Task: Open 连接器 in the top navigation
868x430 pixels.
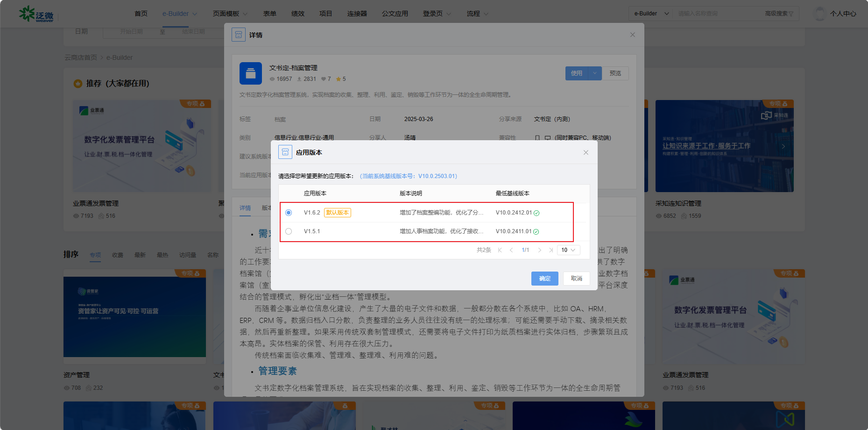Action: click(357, 14)
